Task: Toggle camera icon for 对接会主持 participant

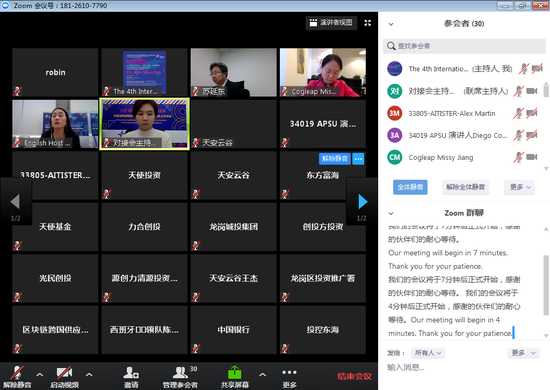Action: coord(532,91)
